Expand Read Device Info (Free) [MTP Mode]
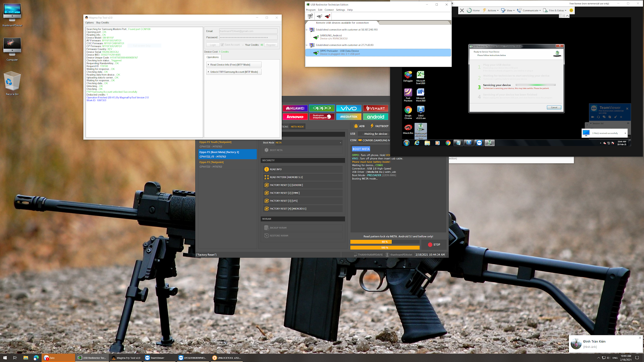 [x=234, y=65]
